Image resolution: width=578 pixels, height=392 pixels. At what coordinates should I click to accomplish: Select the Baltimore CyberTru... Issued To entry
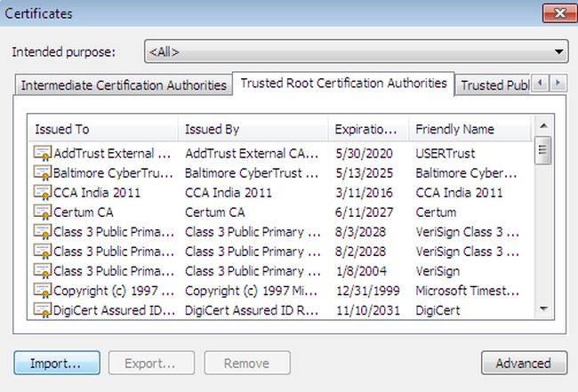click(x=113, y=172)
